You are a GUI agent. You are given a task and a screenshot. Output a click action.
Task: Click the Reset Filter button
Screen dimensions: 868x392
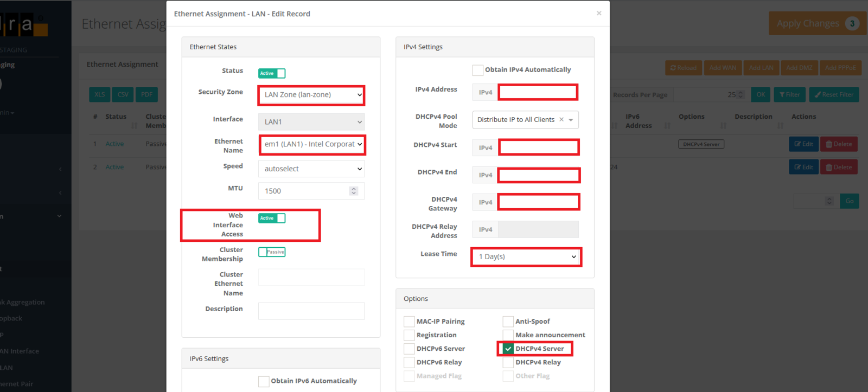834,94
